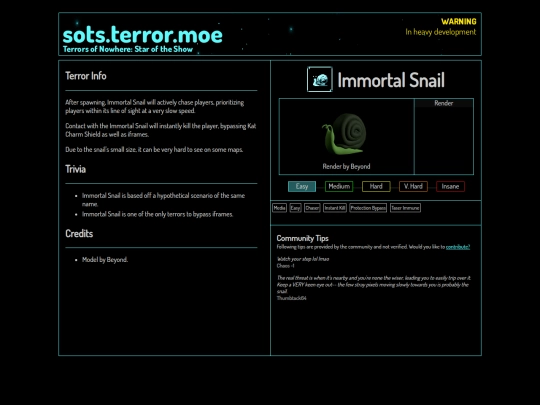Click the "After spawning" paragraph

[155, 106]
